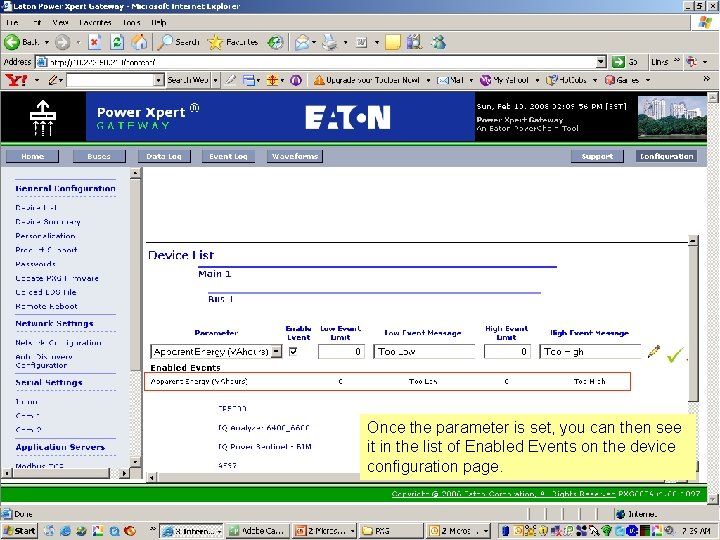The image size is (720, 540).
Task: Open the Yahoo search box dropdown arrow
Action: pyautogui.click(x=158, y=80)
